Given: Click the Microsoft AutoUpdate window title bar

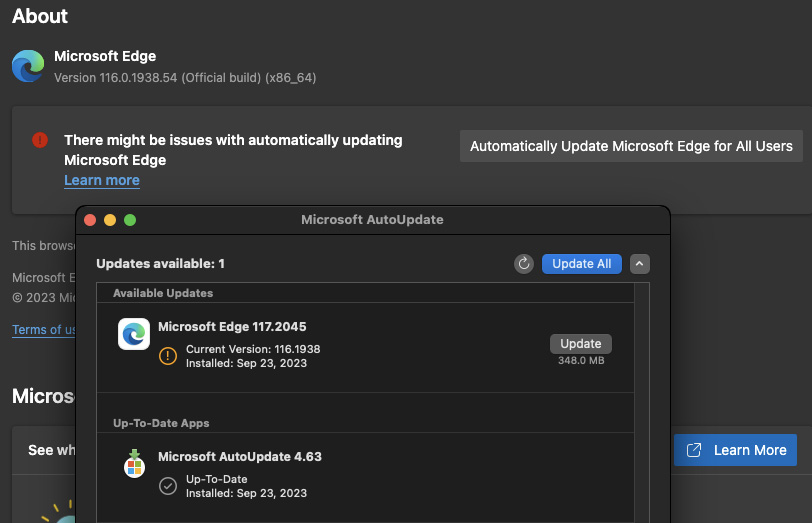Looking at the screenshot, I should tap(372, 220).
